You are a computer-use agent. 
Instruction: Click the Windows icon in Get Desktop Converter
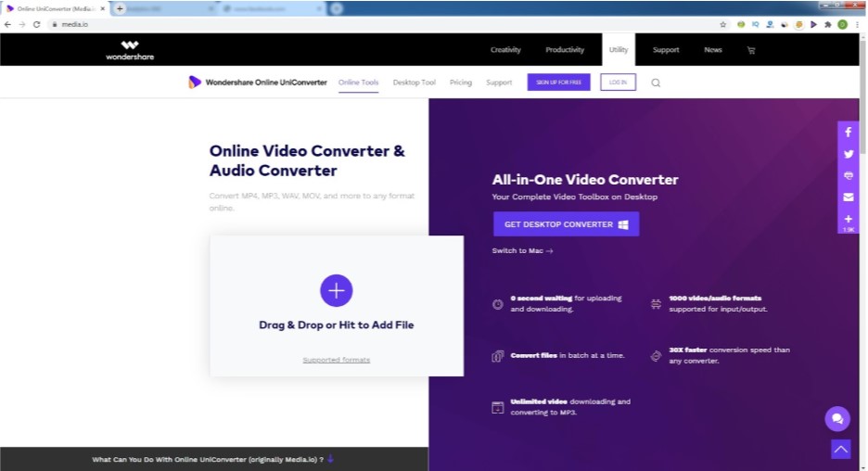tap(623, 224)
